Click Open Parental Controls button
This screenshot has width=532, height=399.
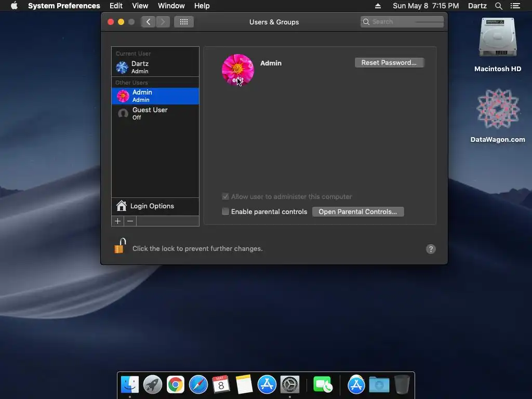358,212
